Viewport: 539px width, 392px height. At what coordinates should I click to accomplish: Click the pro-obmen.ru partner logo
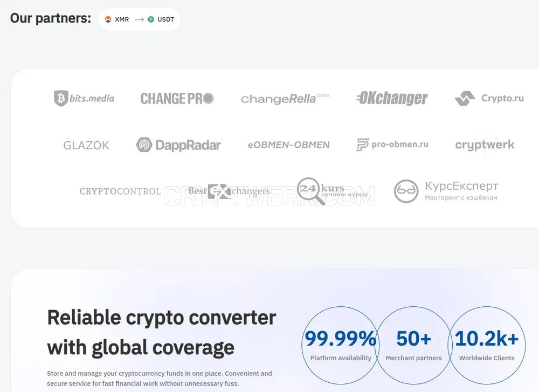pos(392,145)
